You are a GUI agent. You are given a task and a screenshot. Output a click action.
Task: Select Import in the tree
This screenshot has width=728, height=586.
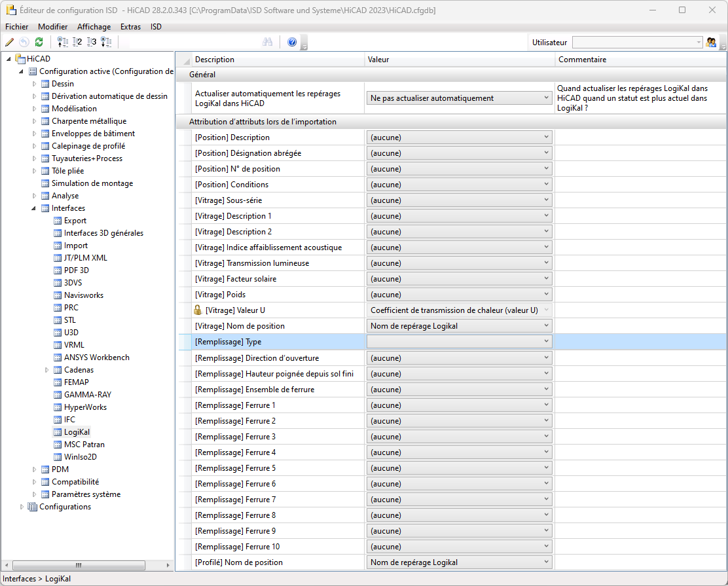click(x=76, y=246)
